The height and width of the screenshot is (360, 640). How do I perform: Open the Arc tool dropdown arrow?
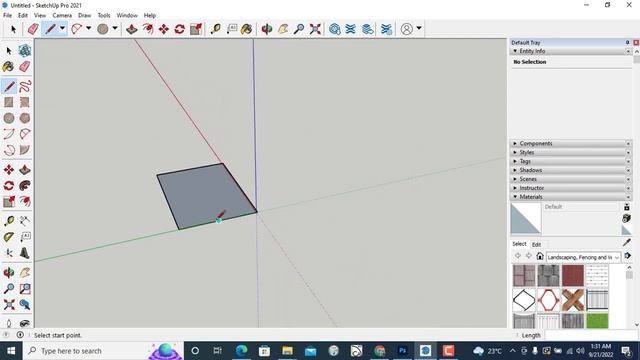89,29
